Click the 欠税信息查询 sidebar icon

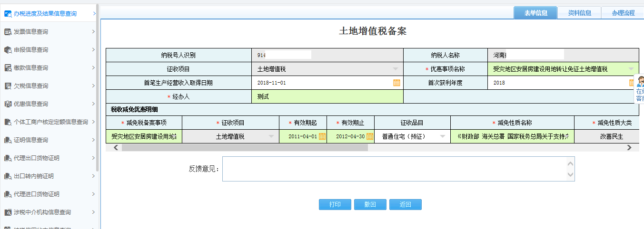click(x=8, y=86)
